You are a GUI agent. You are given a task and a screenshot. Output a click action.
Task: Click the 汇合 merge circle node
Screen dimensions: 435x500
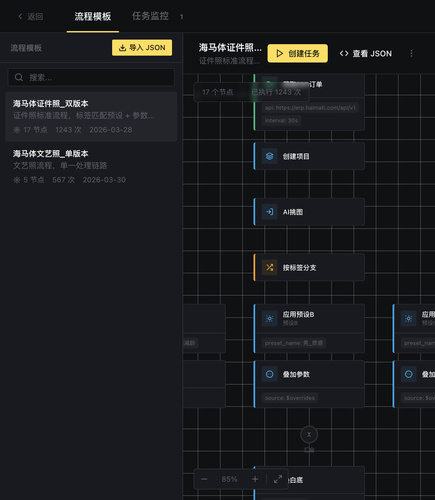(309, 434)
